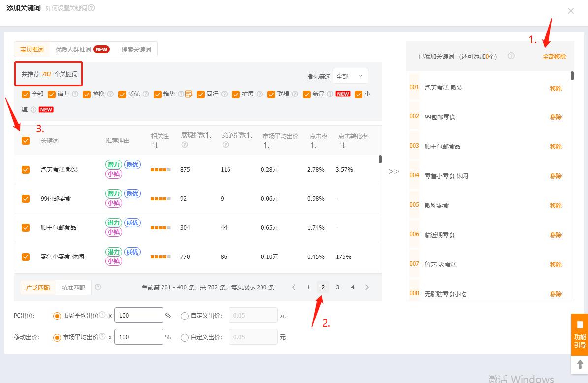The image size is (588, 383).
Task: Select 自定义出价 radio for PC出价
Action: tap(185, 315)
